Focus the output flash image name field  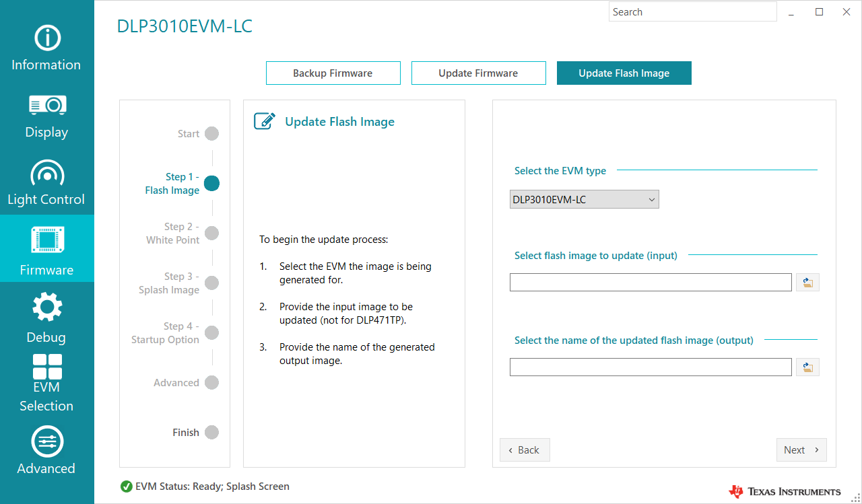pos(651,367)
